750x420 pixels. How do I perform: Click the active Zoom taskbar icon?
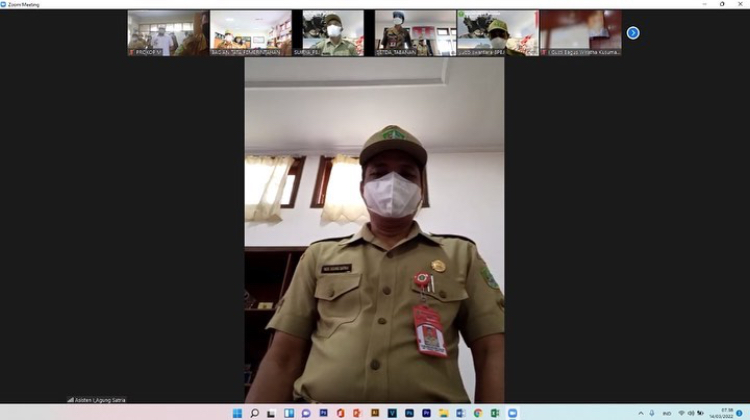point(513,412)
